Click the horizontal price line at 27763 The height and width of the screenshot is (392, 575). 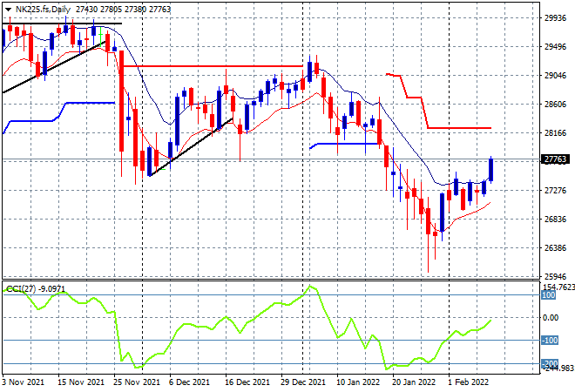(271, 159)
